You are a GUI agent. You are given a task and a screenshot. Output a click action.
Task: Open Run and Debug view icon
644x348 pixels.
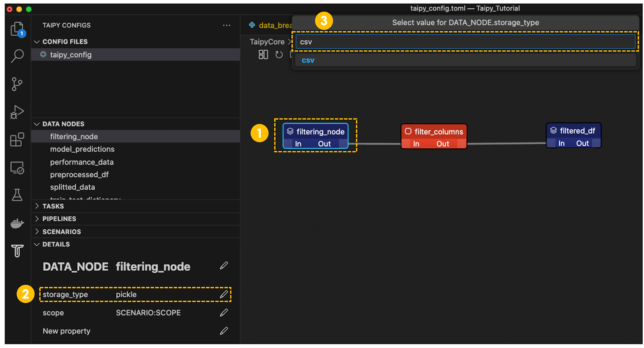coord(17,112)
